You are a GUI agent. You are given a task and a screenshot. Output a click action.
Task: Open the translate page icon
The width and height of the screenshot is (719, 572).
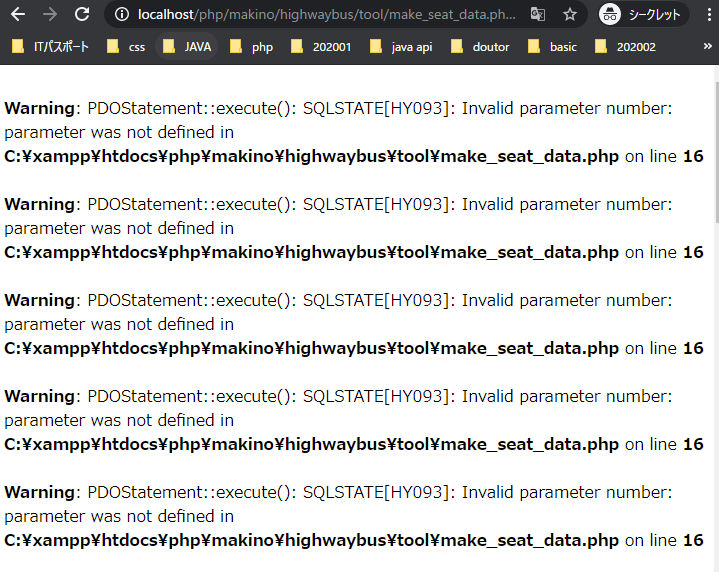pos(537,15)
